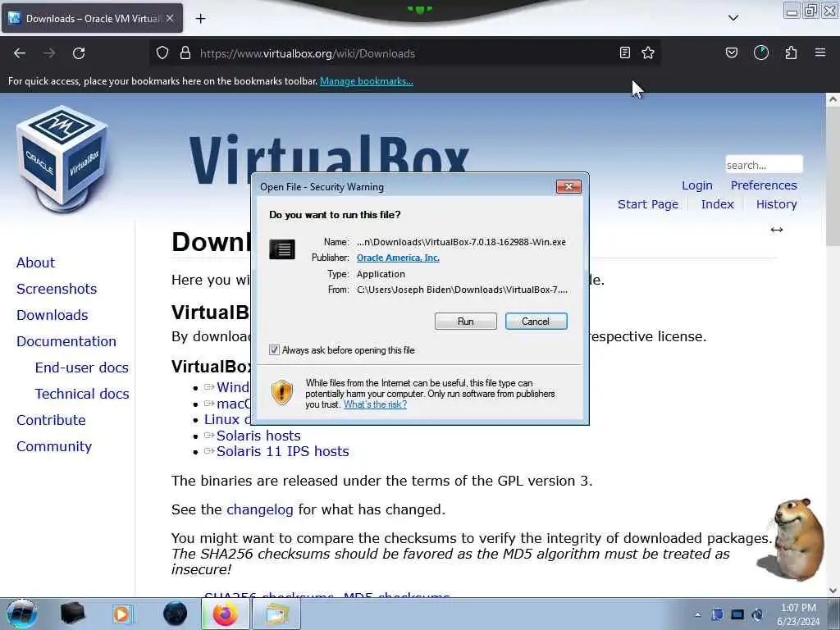The height and width of the screenshot is (630, 840).
Task: Reload the page with the refresh icon
Action: coord(79,53)
